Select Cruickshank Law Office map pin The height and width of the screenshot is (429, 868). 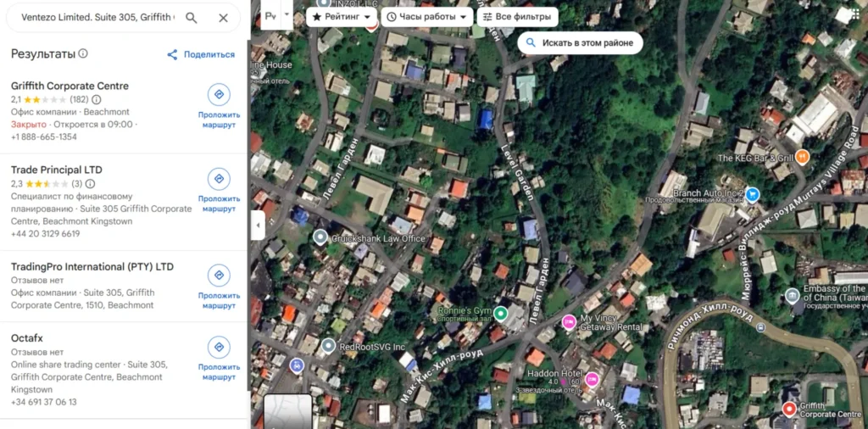[x=320, y=237]
